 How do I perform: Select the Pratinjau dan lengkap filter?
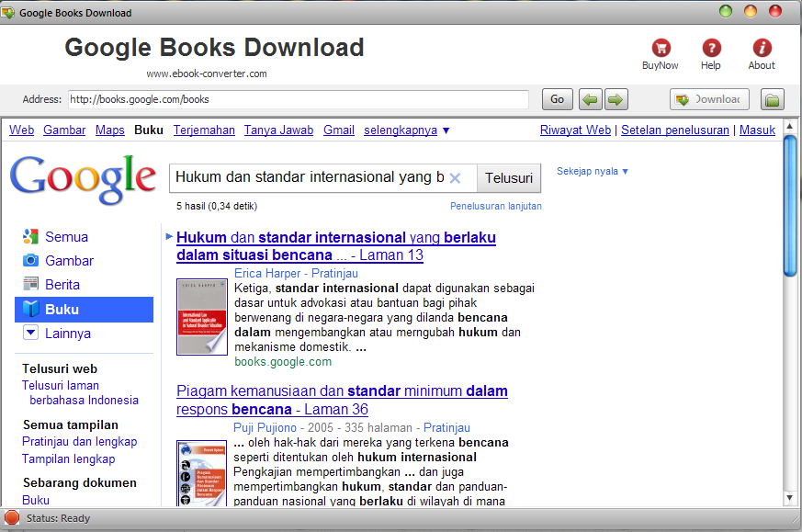[80, 441]
